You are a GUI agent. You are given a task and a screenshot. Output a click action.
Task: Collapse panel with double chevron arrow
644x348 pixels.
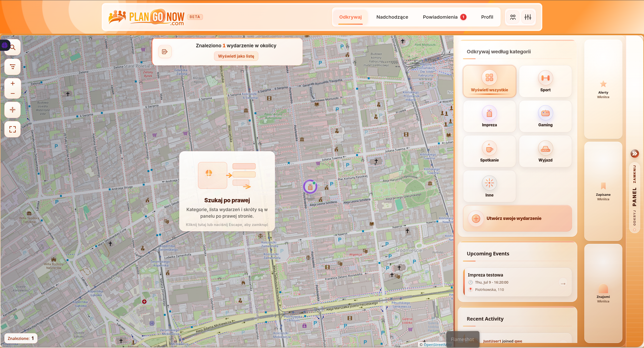coord(634,153)
